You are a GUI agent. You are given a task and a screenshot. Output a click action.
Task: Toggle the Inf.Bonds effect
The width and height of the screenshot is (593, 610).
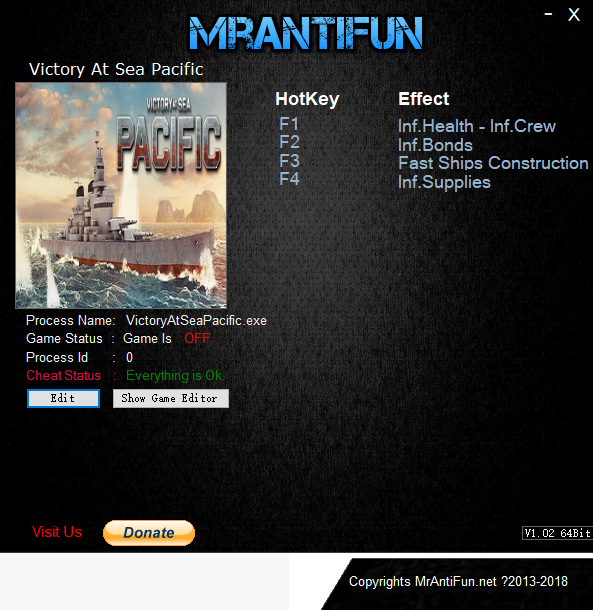coord(435,145)
